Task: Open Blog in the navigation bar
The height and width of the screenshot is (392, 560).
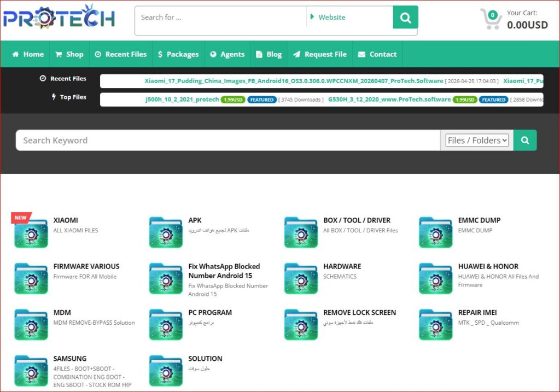Action: coord(269,54)
